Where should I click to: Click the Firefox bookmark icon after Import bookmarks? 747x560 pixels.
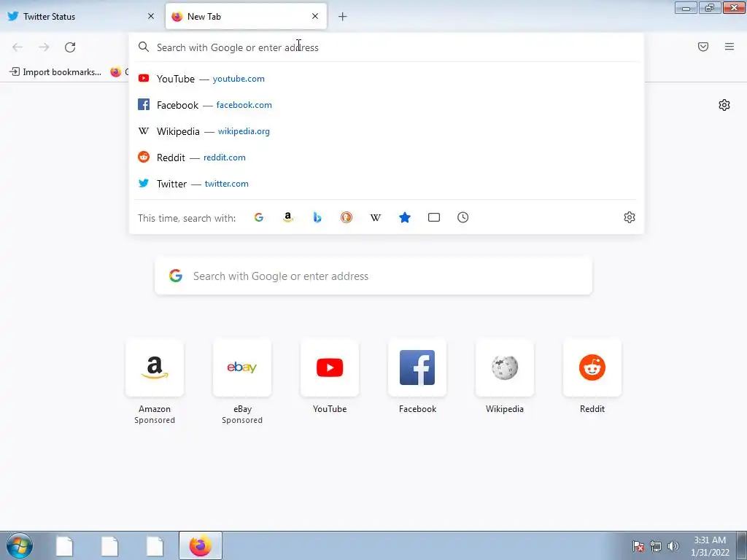pyautogui.click(x=116, y=72)
